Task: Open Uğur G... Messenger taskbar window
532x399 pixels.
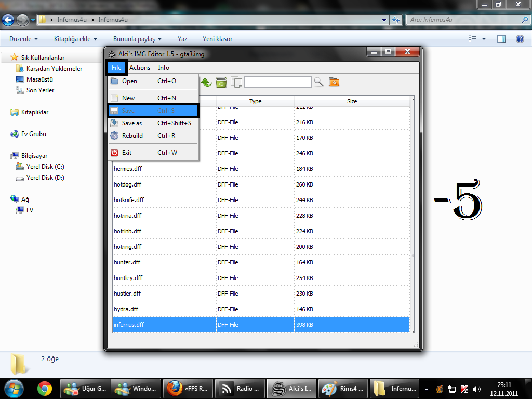Action: 85,389
